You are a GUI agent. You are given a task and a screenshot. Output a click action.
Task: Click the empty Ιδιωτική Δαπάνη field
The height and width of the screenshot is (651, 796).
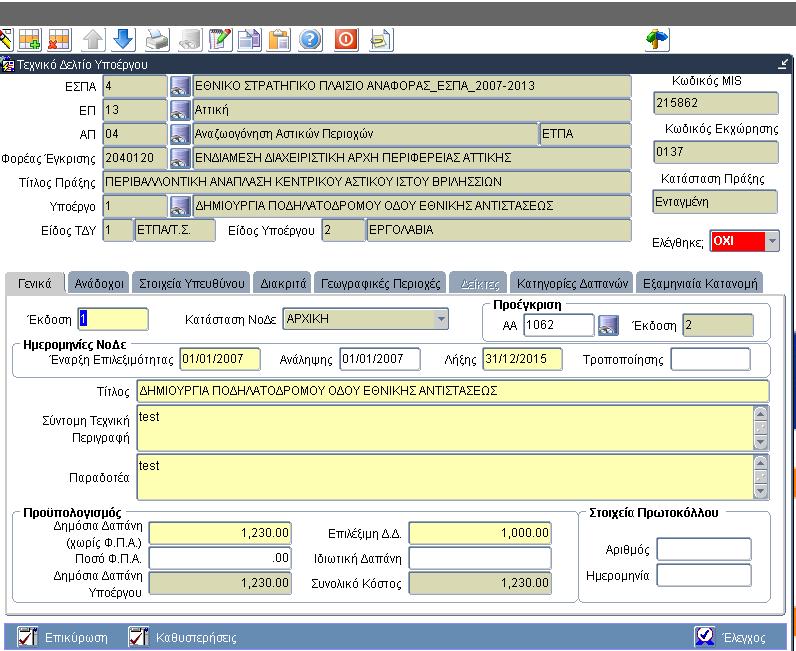pyautogui.click(x=480, y=558)
